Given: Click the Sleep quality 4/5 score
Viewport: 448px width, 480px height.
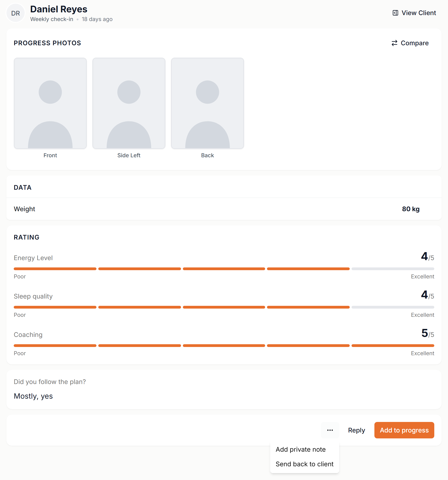Looking at the screenshot, I should [427, 295].
